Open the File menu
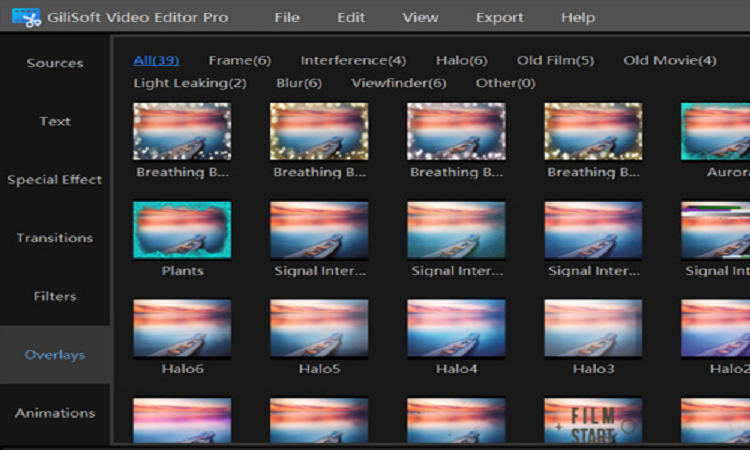The width and height of the screenshot is (750, 450). [x=287, y=18]
